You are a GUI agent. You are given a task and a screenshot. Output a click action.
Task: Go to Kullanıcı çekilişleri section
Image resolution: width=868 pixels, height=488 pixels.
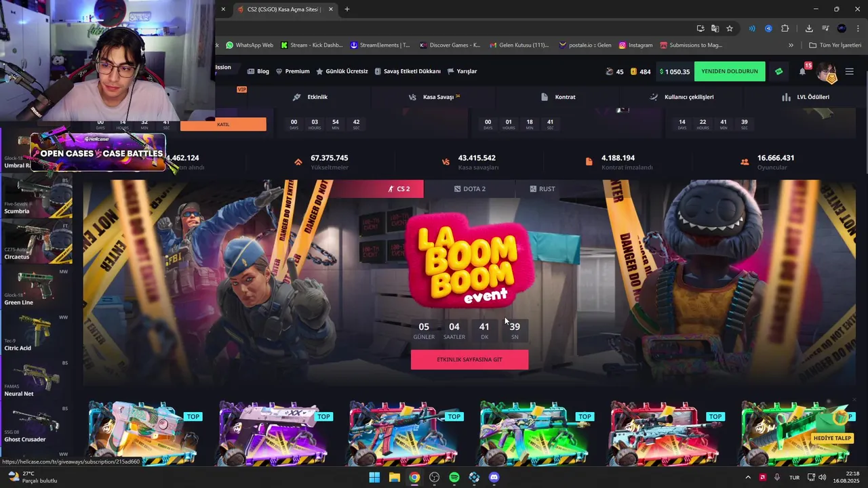click(682, 97)
